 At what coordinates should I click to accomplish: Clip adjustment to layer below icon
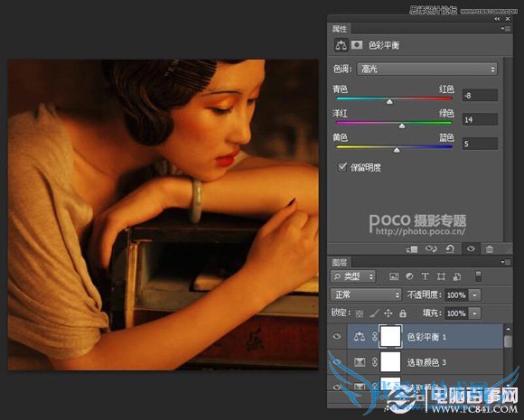click(412, 249)
